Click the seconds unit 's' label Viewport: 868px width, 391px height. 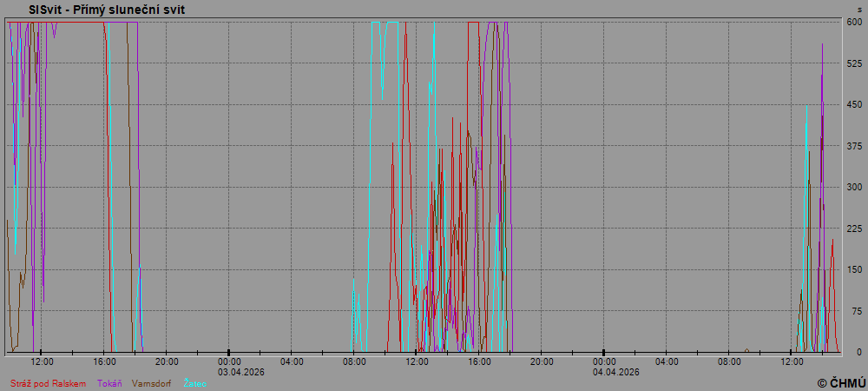[x=858, y=10]
